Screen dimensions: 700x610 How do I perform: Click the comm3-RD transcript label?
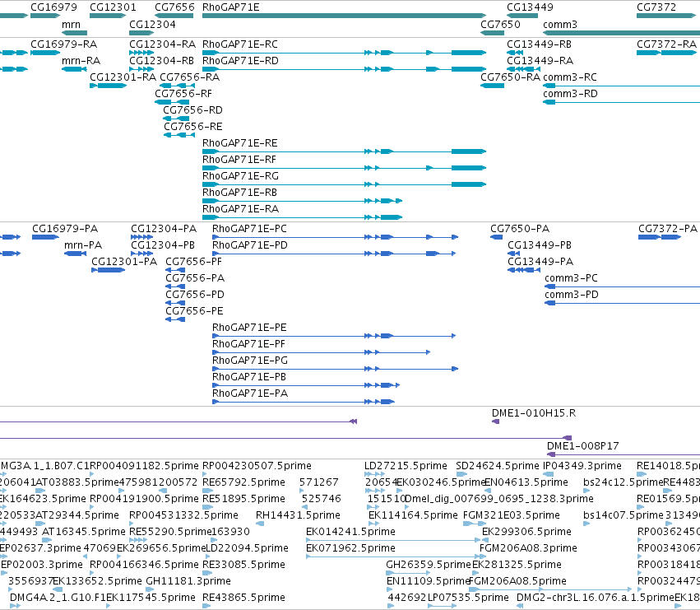tap(570, 94)
